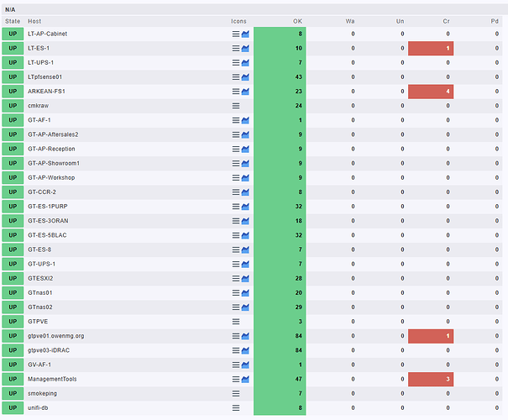View the performance graph icon for GTnas02
Screen dimensions: 508x420
coord(246,307)
